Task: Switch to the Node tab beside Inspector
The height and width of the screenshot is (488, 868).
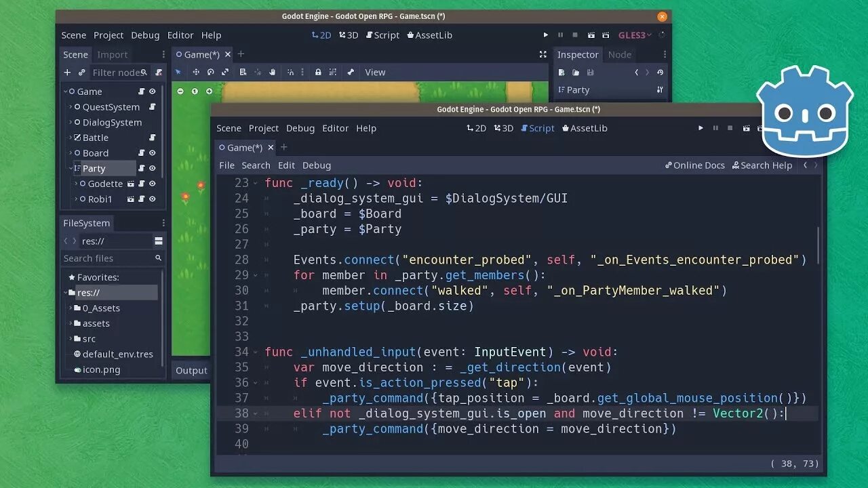Action: click(619, 55)
